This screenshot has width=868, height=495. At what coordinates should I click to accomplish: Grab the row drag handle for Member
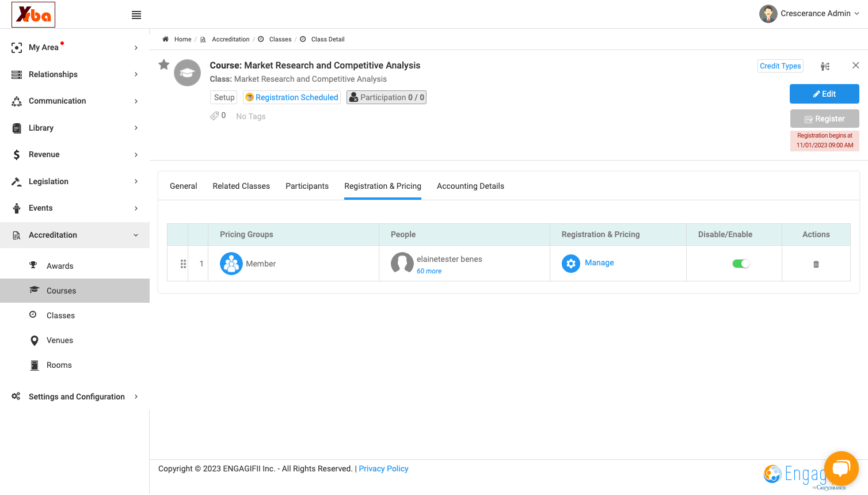pos(183,264)
